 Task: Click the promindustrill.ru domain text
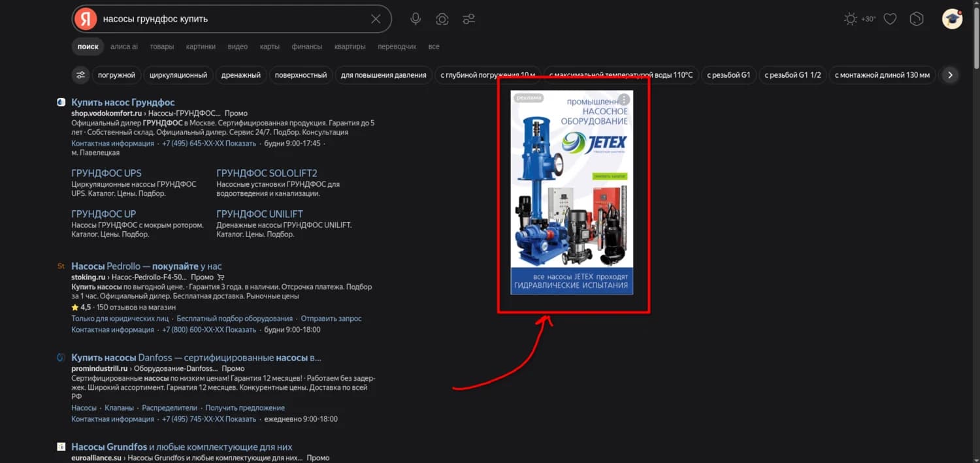coord(99,369)
